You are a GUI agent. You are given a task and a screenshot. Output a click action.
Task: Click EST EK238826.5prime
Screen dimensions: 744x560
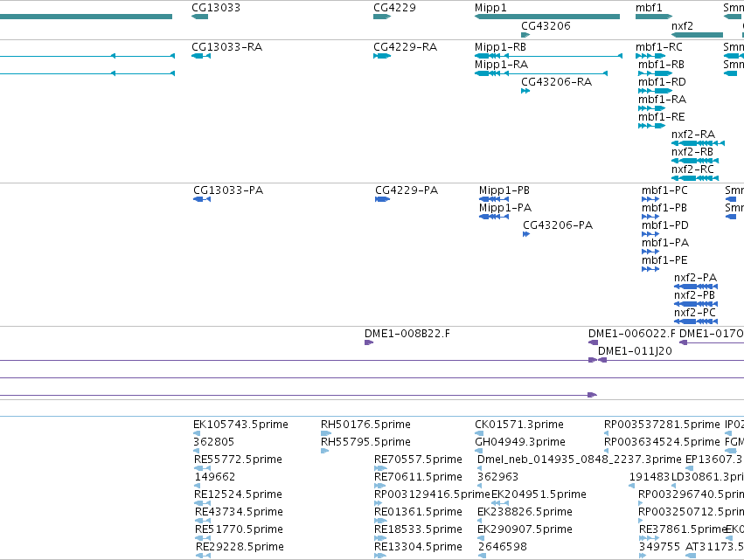(x=480, y=521)
